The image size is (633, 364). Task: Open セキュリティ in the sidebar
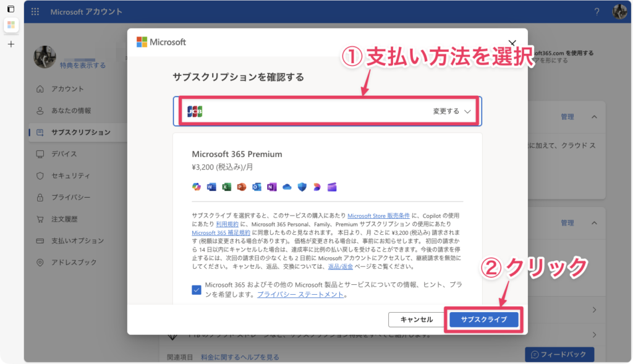tap(70, 176)
